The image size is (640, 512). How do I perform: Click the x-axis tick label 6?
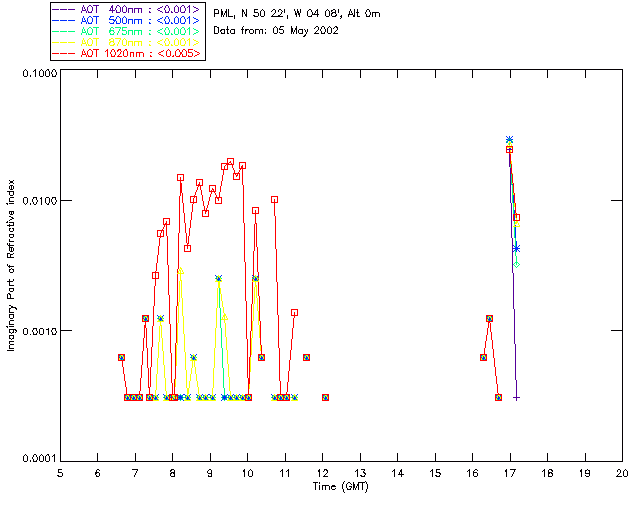(x=98, y=473)
